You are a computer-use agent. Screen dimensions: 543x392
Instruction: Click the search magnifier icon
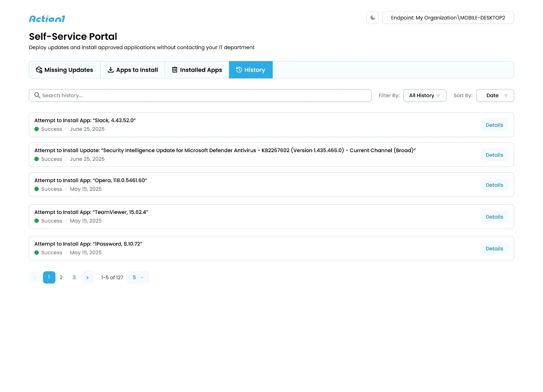[37, 95]
